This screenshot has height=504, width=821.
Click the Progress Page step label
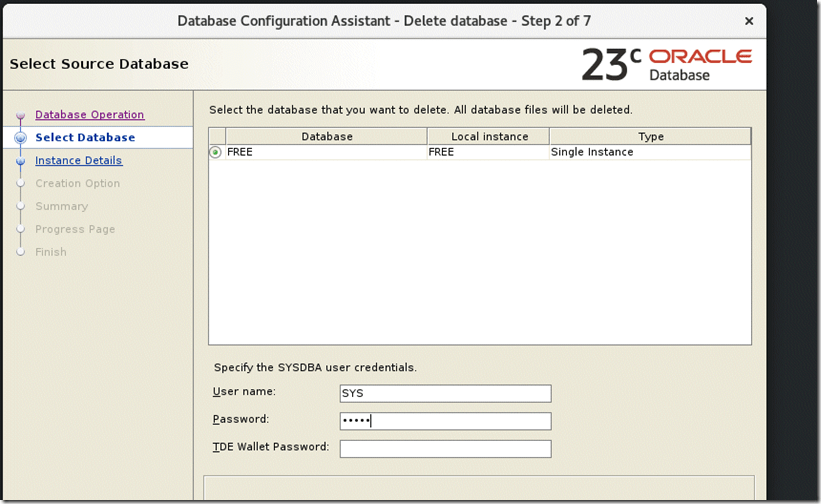tap(75, 230)
